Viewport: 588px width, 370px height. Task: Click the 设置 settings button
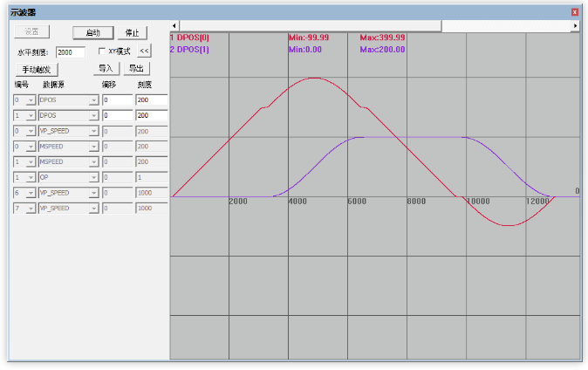pos(31,31)
